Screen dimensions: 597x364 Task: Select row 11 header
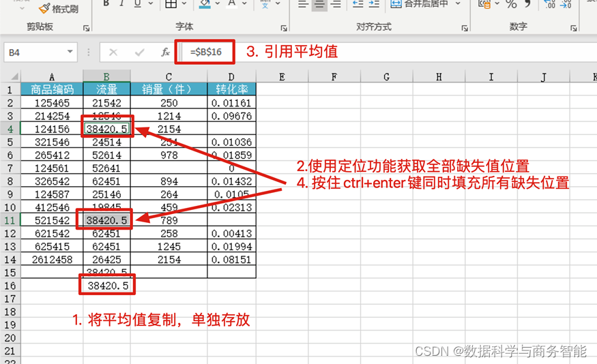[10, 220]
